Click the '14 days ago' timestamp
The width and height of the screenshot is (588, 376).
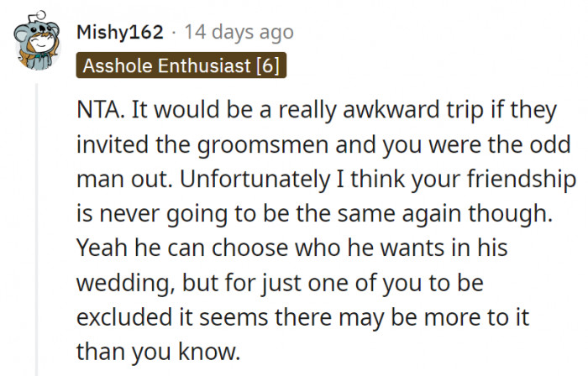click(239, 33)
